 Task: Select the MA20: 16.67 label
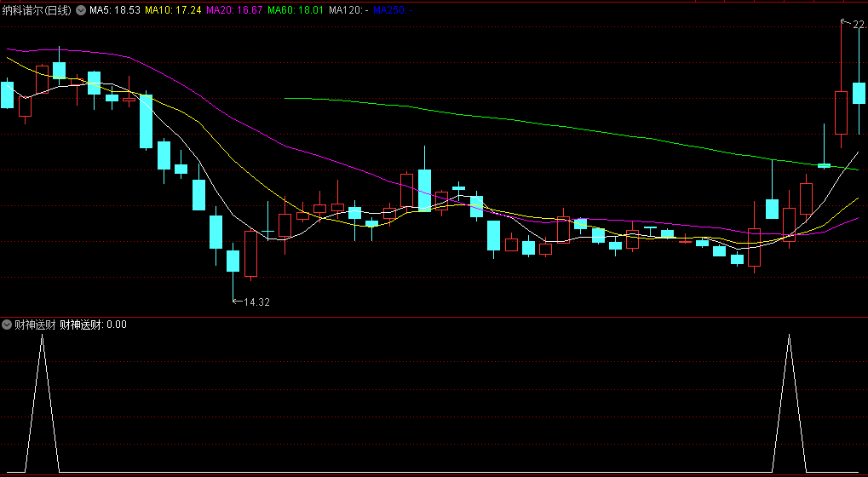[x=234, y=10]
